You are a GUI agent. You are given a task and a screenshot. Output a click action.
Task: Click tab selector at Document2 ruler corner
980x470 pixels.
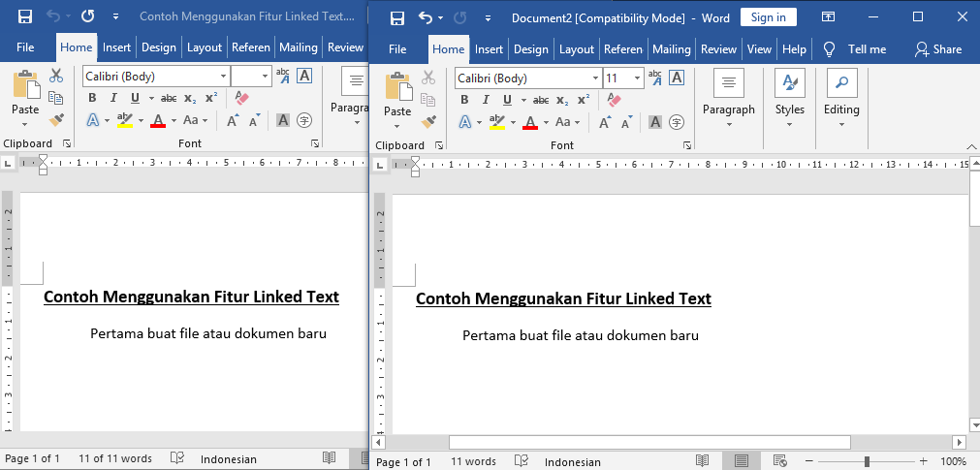(x=380, y=165)
